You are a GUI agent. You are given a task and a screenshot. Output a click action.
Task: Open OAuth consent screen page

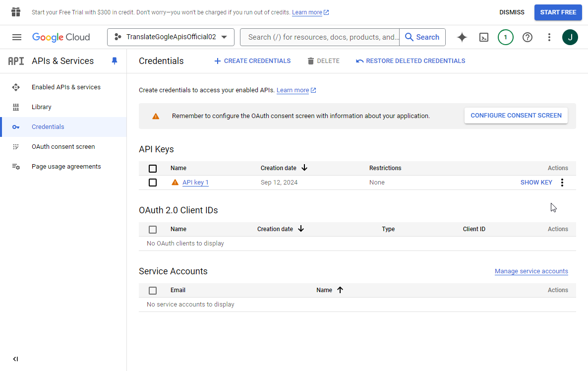pyautogui.click(x=63, y=147)
